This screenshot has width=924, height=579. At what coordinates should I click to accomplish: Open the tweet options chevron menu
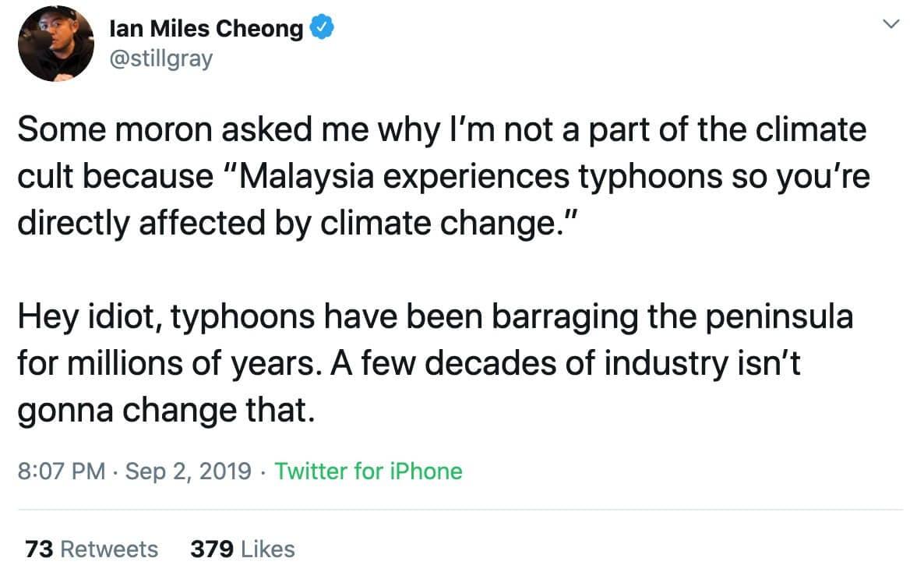click(x=890, y=25)
